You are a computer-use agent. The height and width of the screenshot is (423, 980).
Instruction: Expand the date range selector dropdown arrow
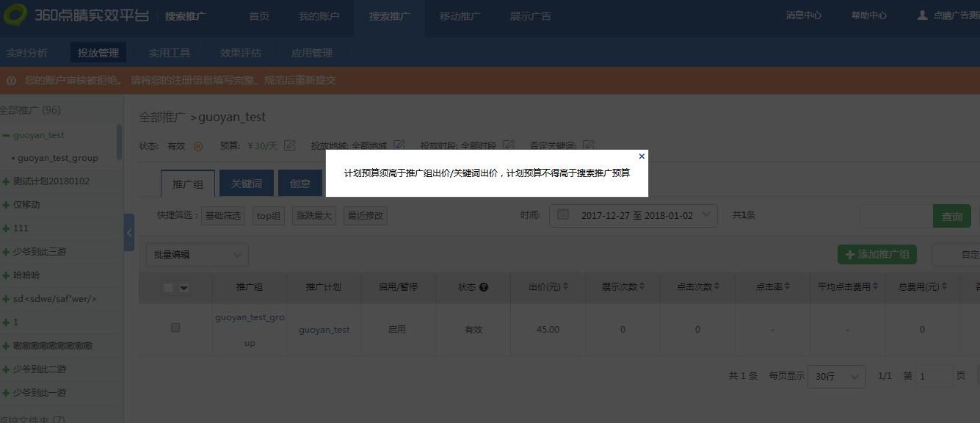[x=705, y=216]
